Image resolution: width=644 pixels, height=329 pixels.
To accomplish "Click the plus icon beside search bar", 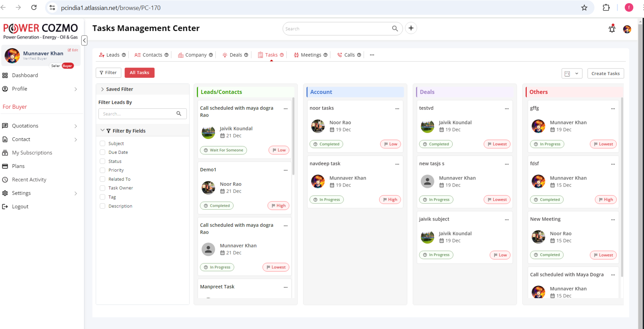I will pyautogui.click(x=411, y=28).
